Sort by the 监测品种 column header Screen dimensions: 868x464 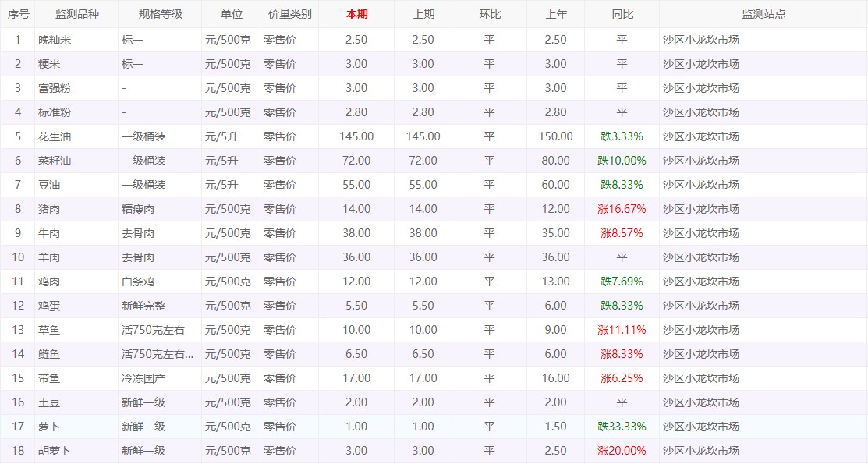pyautogui.click(x=77, y=14)
